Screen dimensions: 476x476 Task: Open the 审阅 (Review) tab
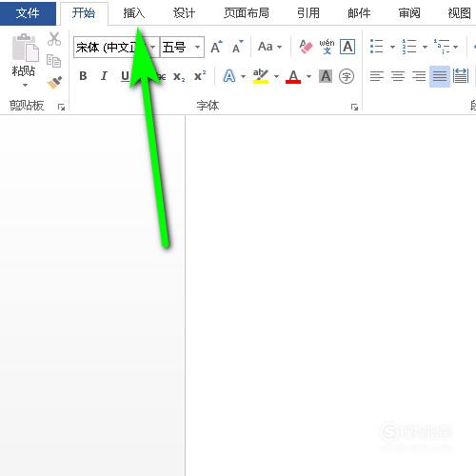point(409,13)
